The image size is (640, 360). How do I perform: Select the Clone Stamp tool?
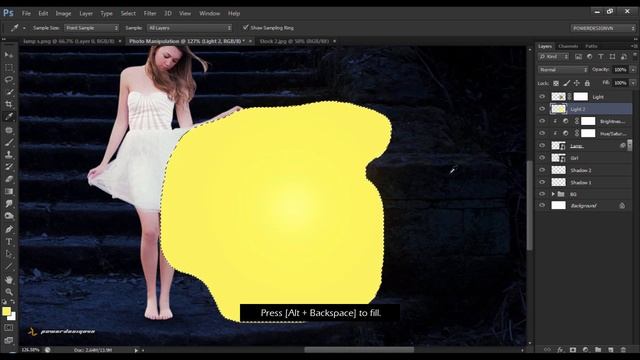pos(9,155)
